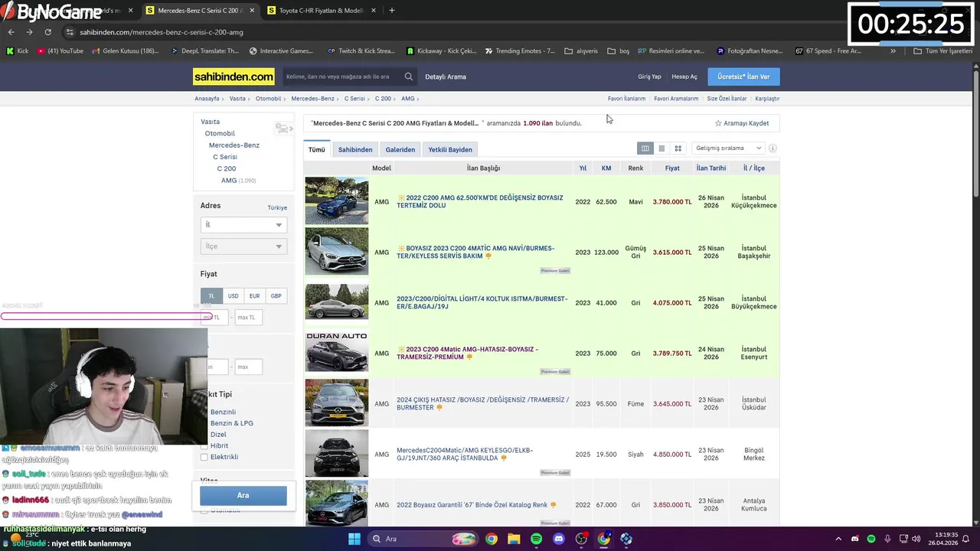Screen dimensions: 980x551
Task: Open the YouTube bookmark
Action: pos(60,51)
